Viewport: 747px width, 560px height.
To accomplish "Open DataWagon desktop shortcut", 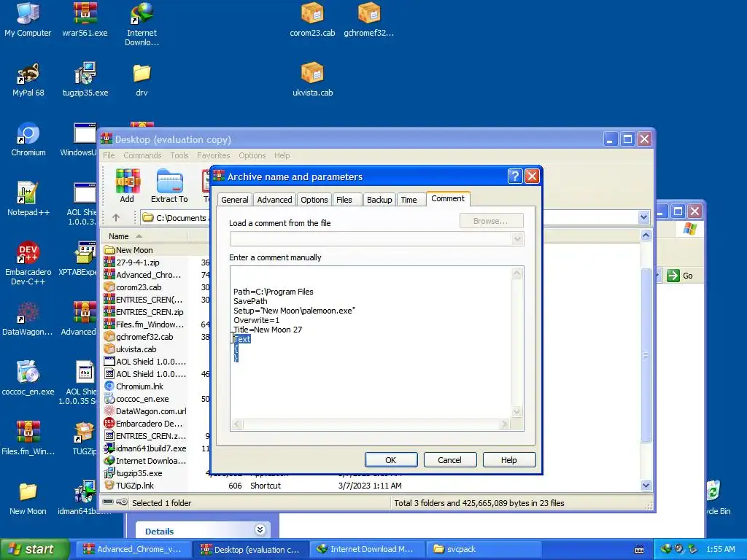I will pos(28,319).
